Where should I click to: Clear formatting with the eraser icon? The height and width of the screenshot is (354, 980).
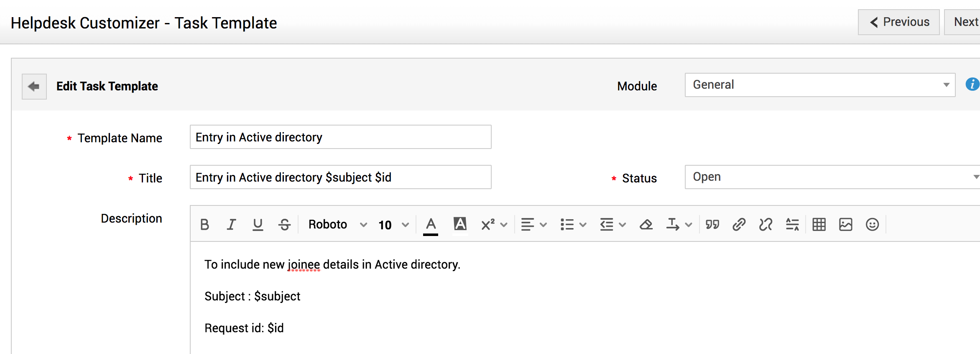point(646,225)
